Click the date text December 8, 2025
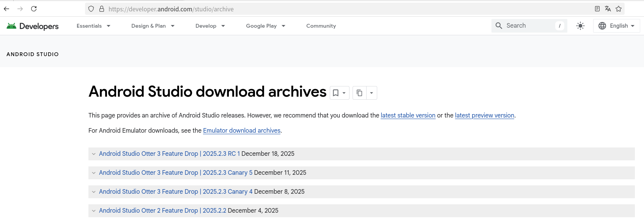The width and height of the screenshot is (644, 221). pyautogui.click(x=279, y=191)
